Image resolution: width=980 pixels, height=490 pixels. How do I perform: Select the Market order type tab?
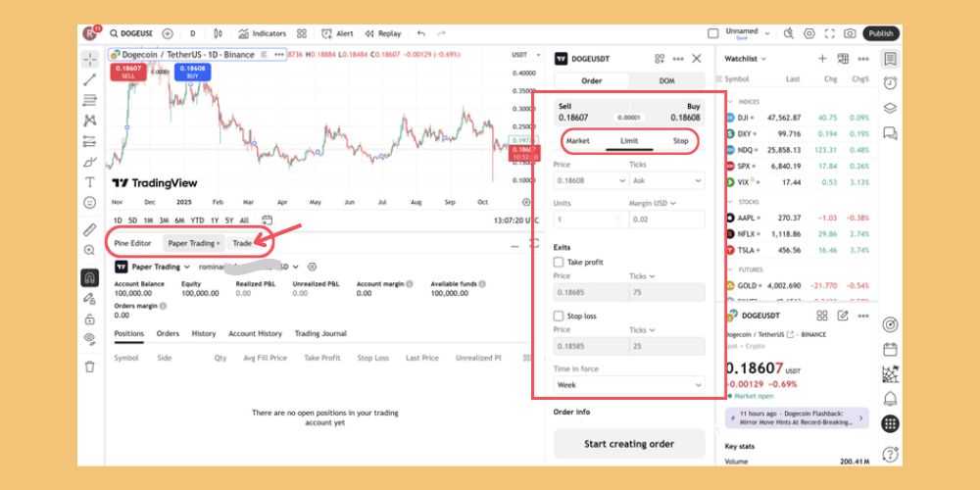(577, 141)
